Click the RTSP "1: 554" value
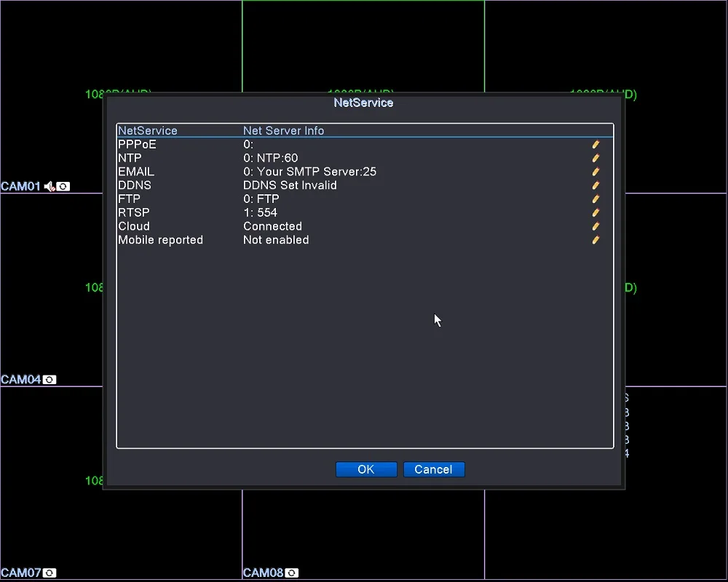The image size is (728, 582). point(261,212)
